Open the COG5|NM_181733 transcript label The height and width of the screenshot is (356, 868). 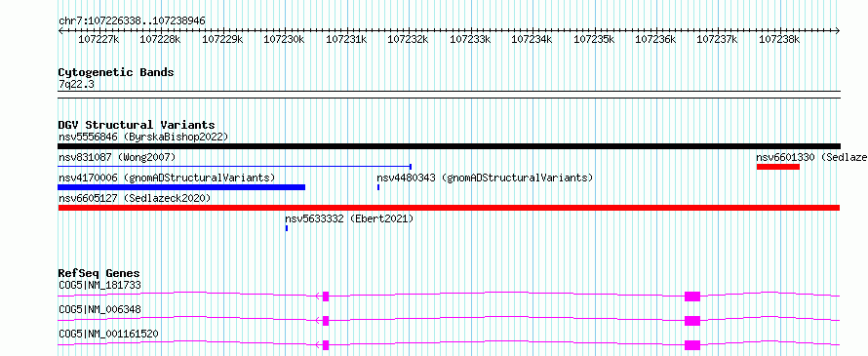pos(99,285)
